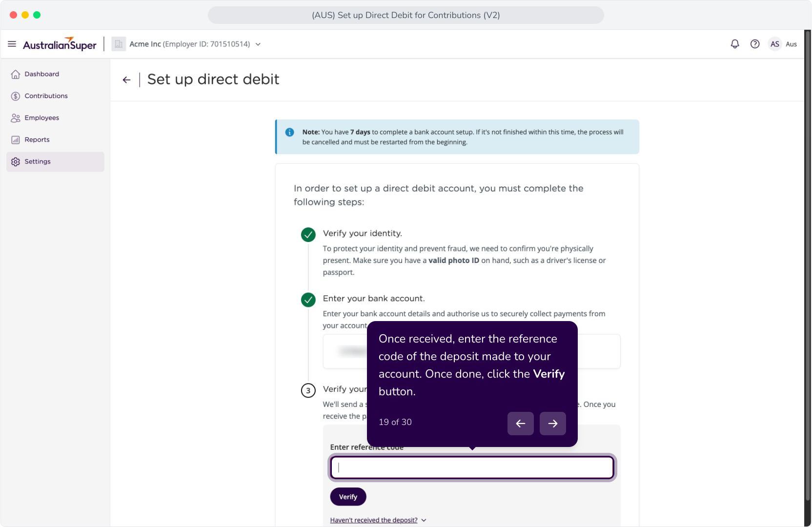Image resolution: width=812 pixels, height=527 pixels.
Task: Click the Acme Inc building icon
Action: [119, 44]
